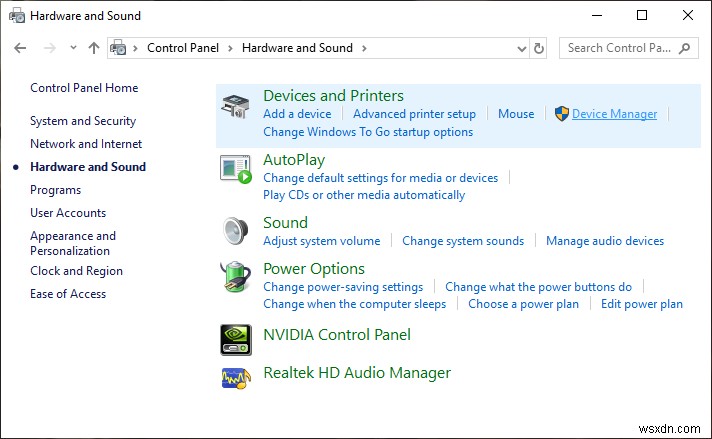Select Network and Internet in sidebar
Viewport: 712px width, 439px height.
pos(86,144)
